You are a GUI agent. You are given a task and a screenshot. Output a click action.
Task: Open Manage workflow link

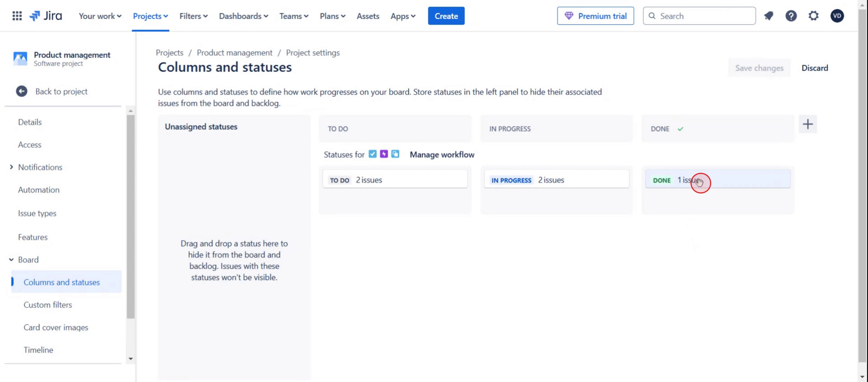pyautogui.click(x=442, y=155)
